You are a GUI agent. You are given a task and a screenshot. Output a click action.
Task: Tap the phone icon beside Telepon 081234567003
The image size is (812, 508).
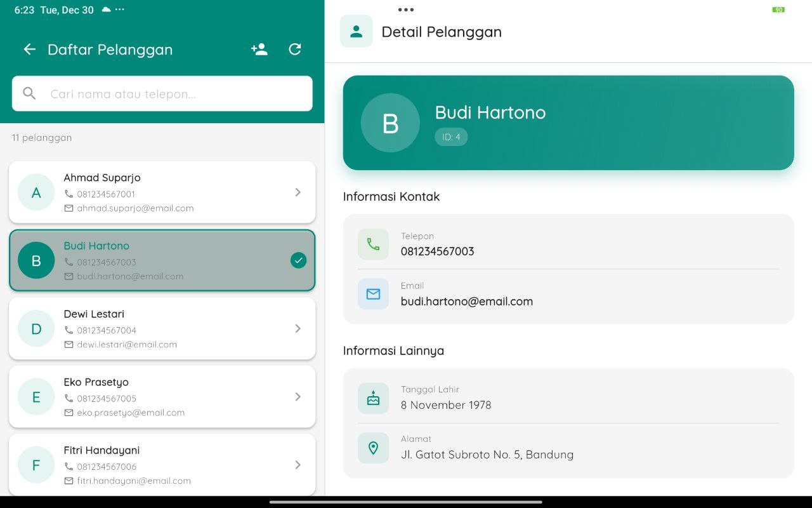click(373, 243)
